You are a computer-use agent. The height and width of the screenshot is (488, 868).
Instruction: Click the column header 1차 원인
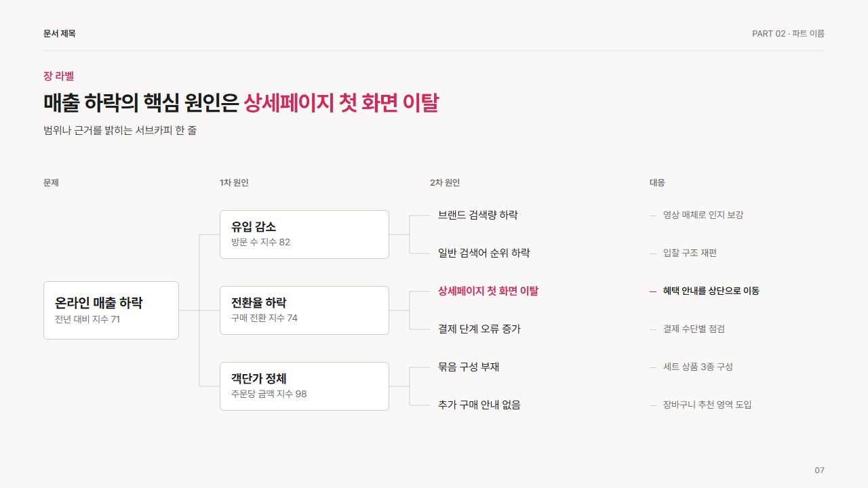tap(234, 182)
